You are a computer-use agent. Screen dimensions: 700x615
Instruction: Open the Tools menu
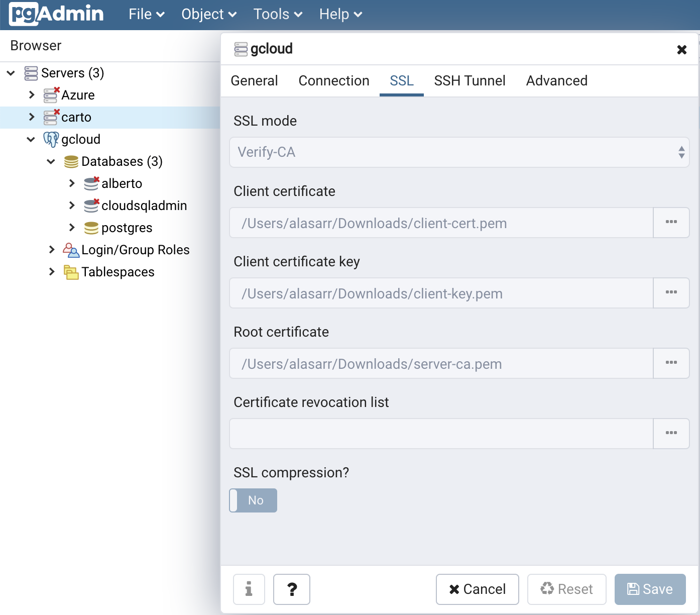point(278,14)
